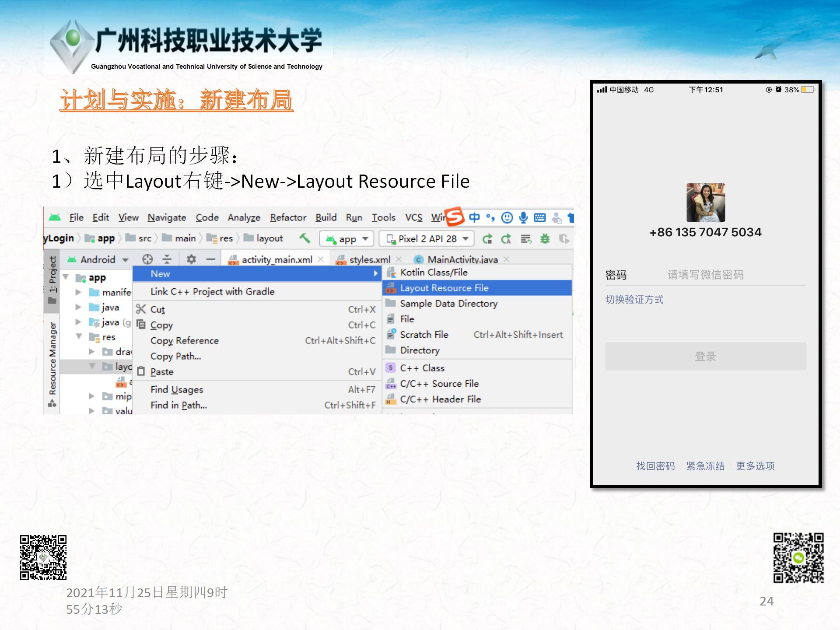840x630 pixels.
Task: Tap the 切换验证方式 link
Action: pyautogui.click(x=634, y=300)
